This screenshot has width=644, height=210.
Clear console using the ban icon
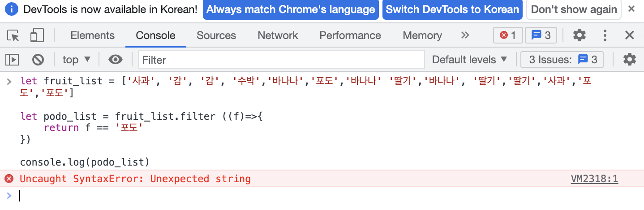38,59
